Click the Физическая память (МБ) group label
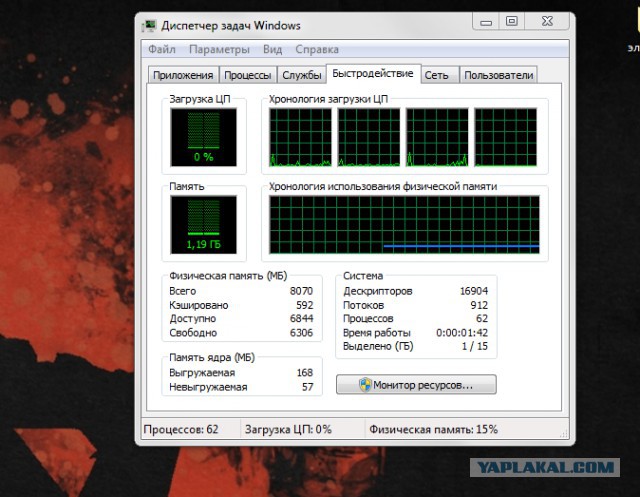The width and height of the screenshot is (640, 497). 228,276
